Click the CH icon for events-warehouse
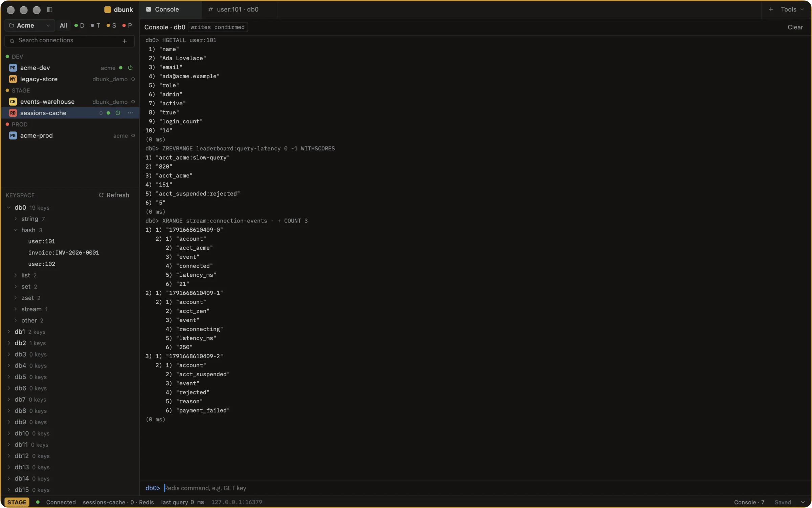The image size is (812, 508). [13, 102]
